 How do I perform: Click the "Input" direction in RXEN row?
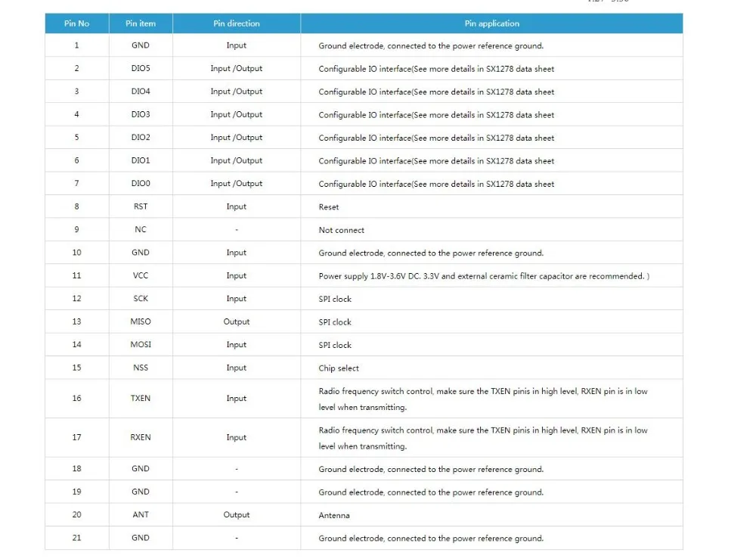tap(236, 437)
